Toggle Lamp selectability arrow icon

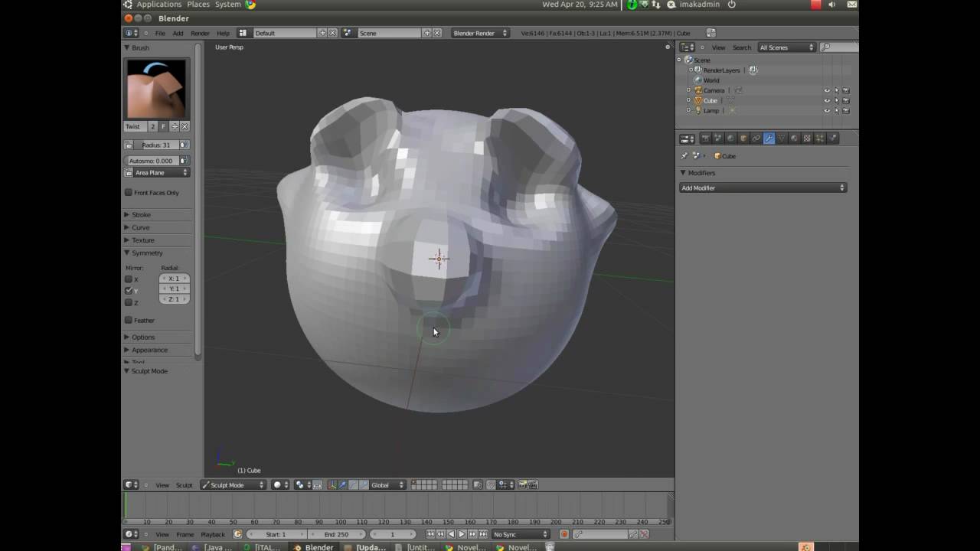tap(837, 110)
